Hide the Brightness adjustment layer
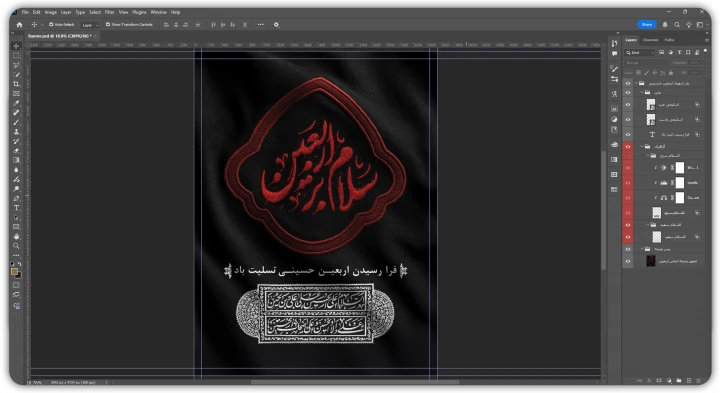This screenshot has width=720, height=393. [x=628, y=168]
